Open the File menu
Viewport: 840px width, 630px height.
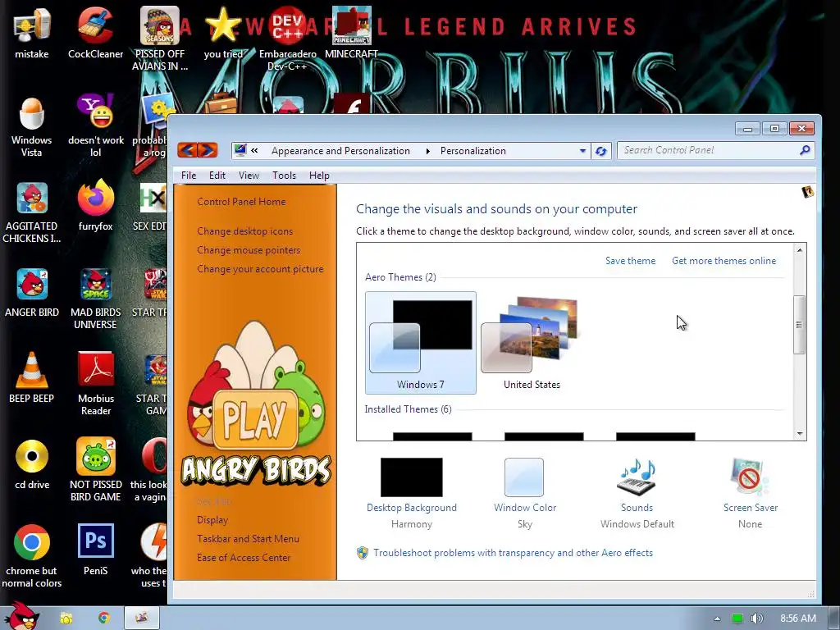(189, 176)
